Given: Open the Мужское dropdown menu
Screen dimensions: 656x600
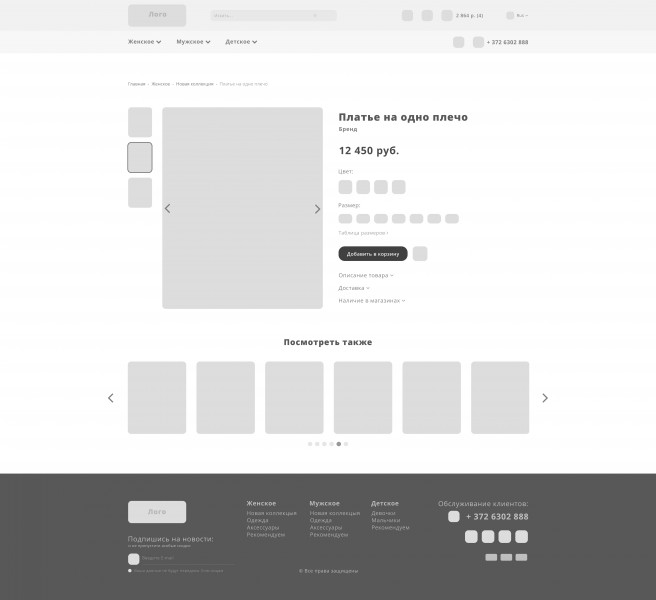Looking at the screenshot, I should [193, 42].
